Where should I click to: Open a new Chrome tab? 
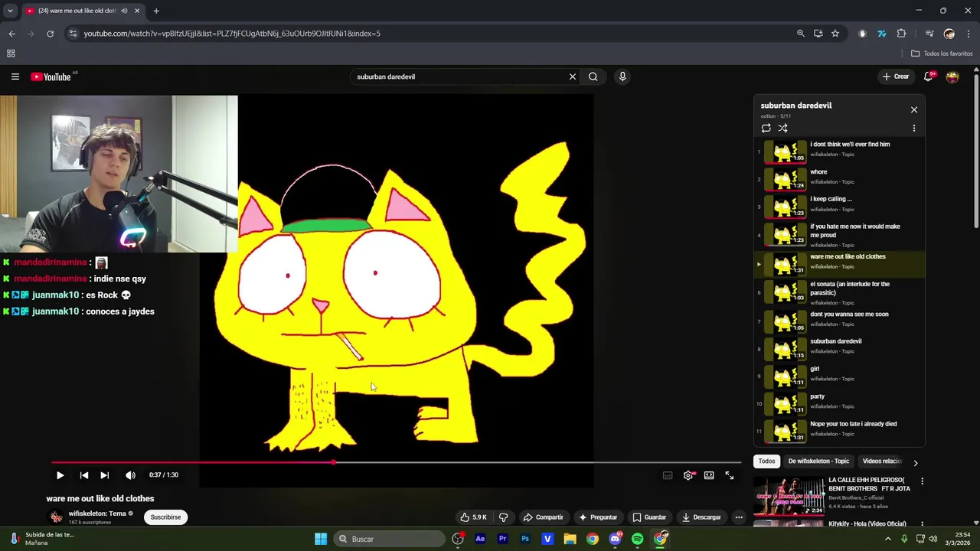tap(156, 11)
